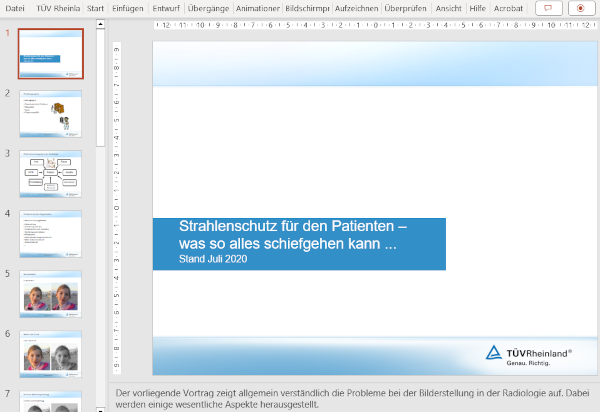The image size is (600, 412).
Task: Open the comments pane icon
Action: 547,8
